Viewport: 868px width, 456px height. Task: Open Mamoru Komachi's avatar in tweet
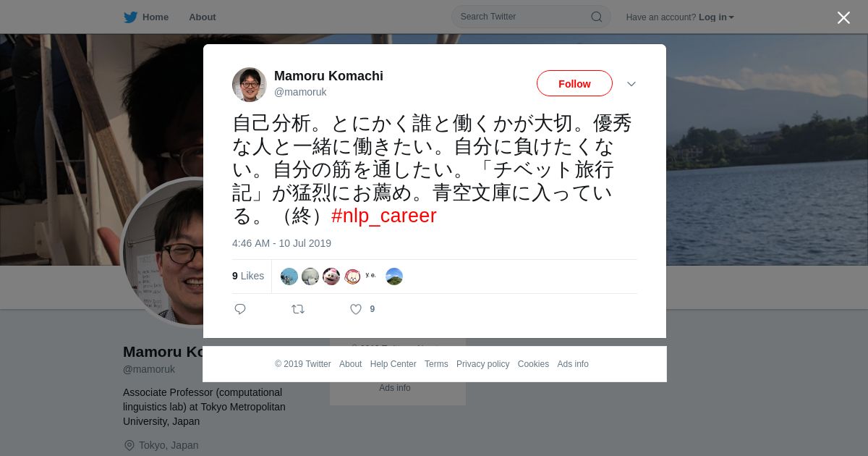point(250,85)
